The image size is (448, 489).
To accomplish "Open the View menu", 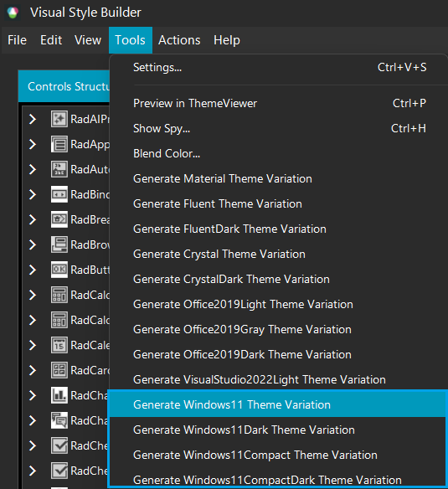I will coord(88,40).
